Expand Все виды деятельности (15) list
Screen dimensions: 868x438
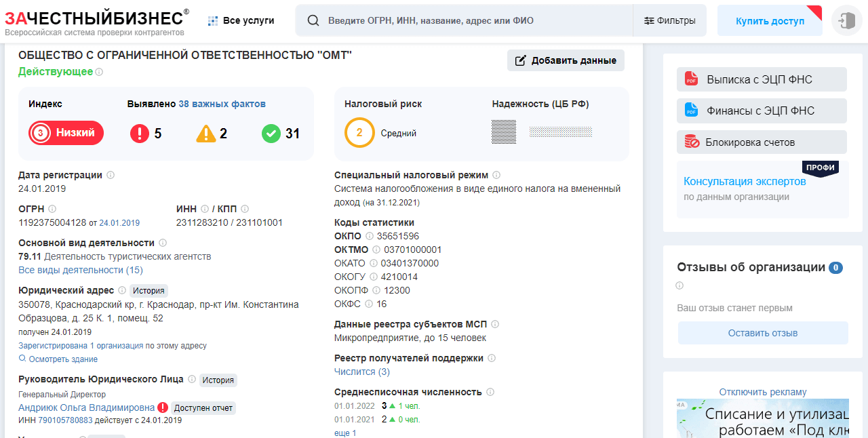81,270
